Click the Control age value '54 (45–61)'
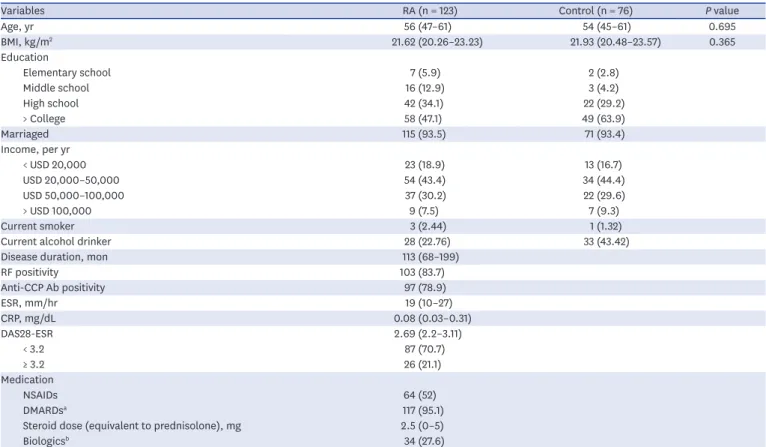This screenshot has height=447, width=766. [607, 26]
